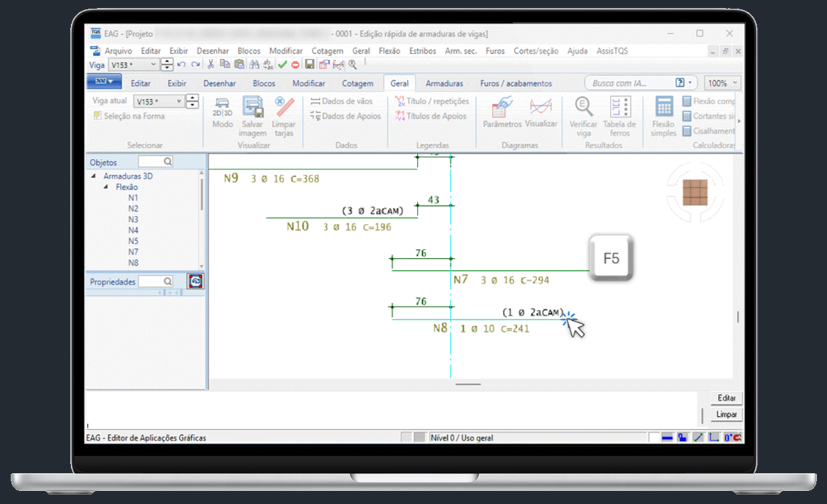
Task: Click the Editar button near command line
Action: 726,398
